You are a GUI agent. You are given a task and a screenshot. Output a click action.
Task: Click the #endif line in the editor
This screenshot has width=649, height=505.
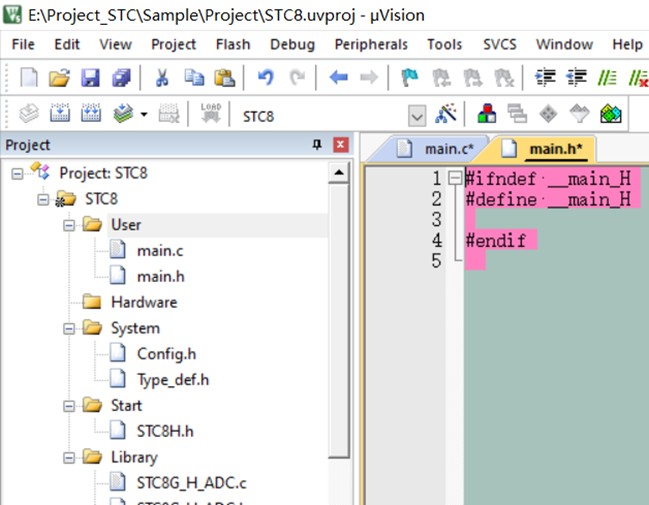coord(495,240)
